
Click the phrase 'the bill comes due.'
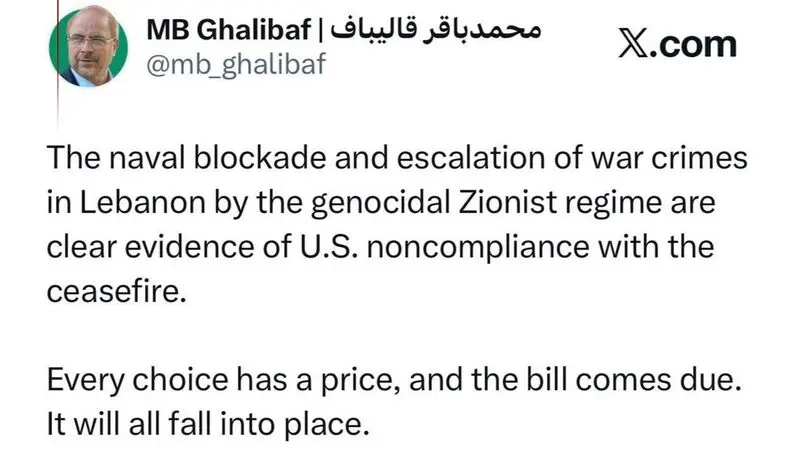coord(606,380)
